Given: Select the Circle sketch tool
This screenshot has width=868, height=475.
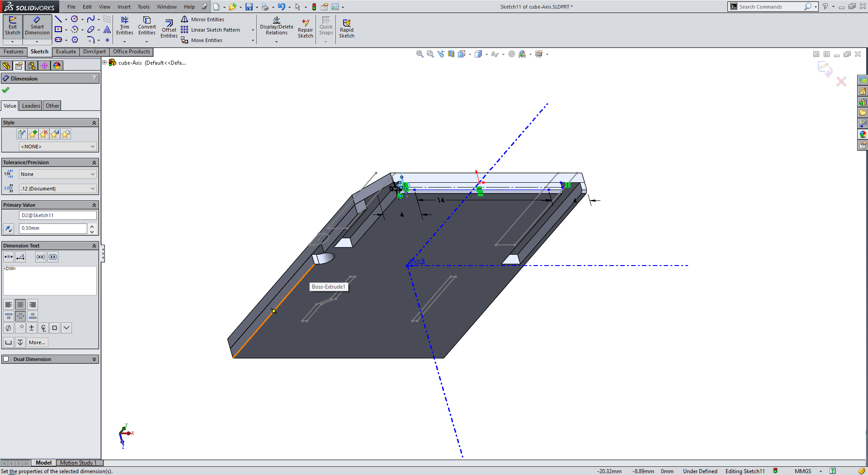Looking at the screenshot, I should point(75,19).
